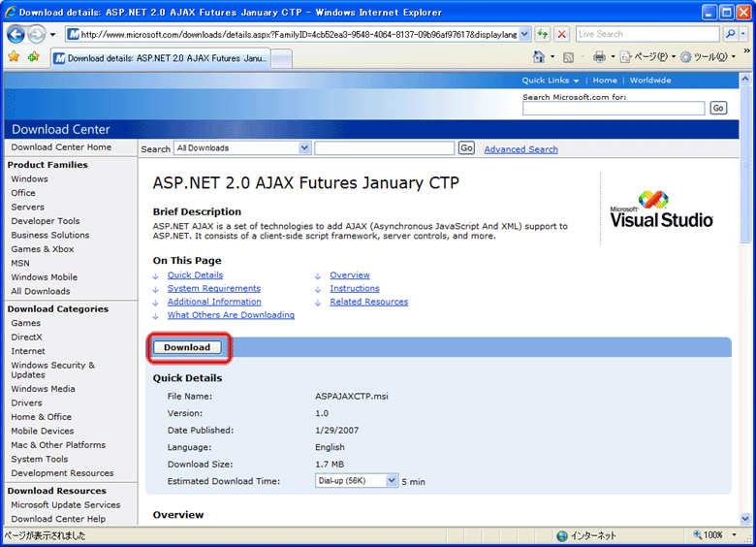
Task: Select Games & Xbox in sidebar
Action: (43, 249)
